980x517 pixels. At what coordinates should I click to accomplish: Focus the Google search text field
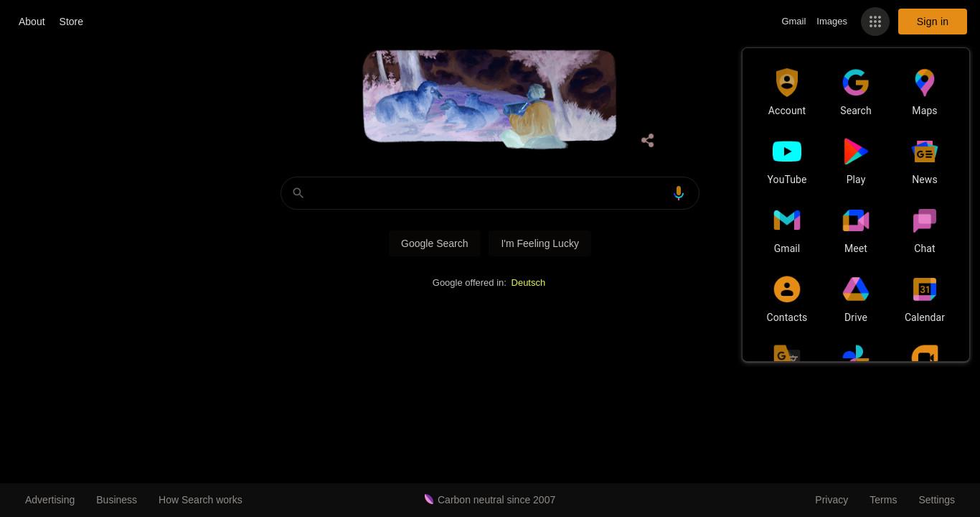tap(490, 193)
